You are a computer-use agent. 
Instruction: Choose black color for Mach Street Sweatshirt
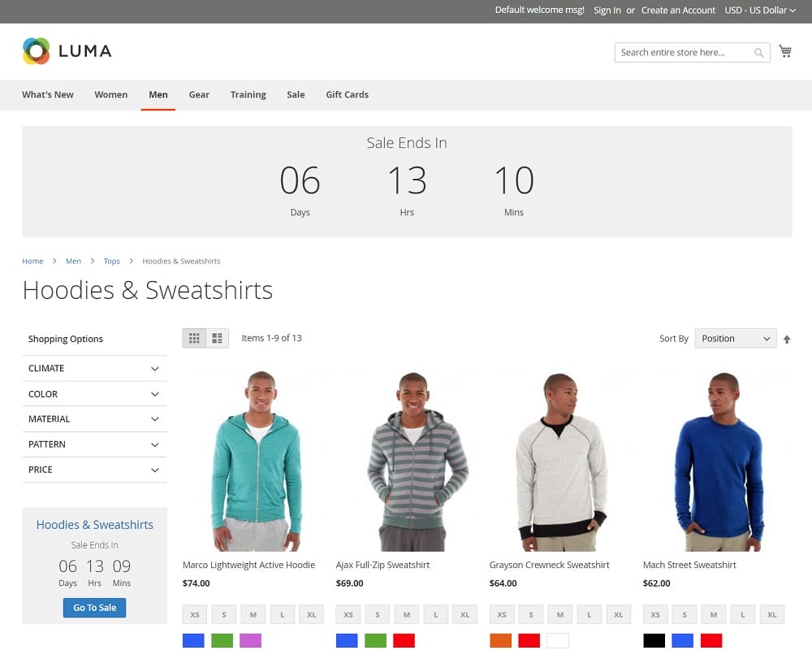[654, 641]
